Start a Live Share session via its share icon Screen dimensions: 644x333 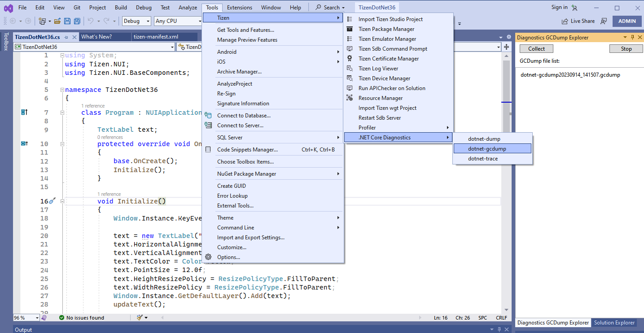[565, 21]
